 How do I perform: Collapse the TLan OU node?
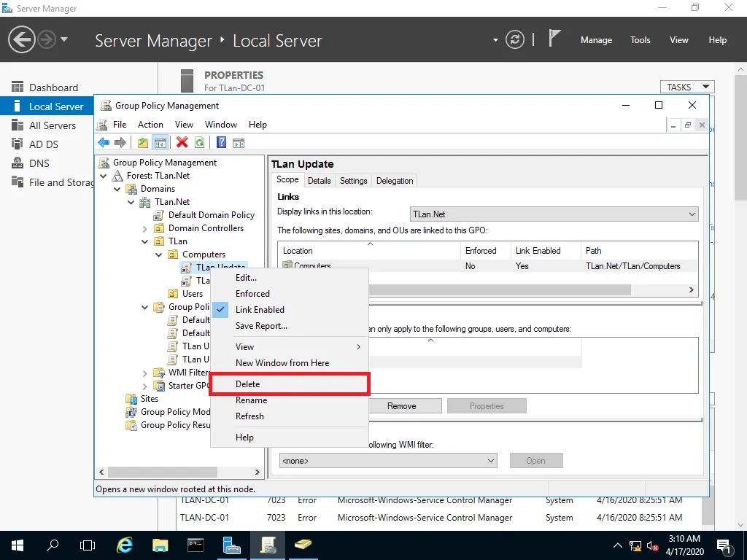145,242
